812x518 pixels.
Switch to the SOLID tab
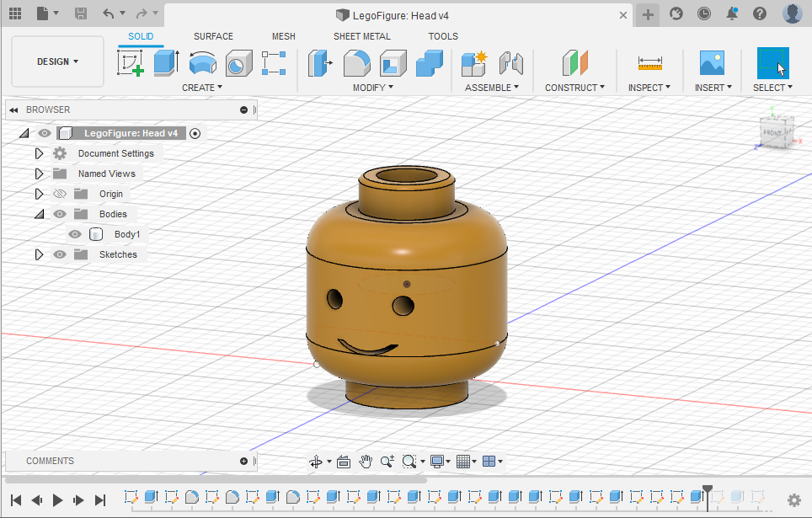point(141,36)
